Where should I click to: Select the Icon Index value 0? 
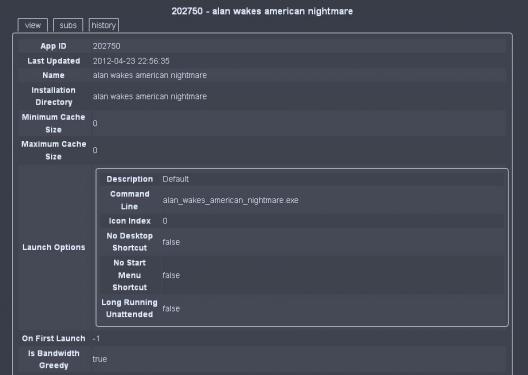coord(165,221)
